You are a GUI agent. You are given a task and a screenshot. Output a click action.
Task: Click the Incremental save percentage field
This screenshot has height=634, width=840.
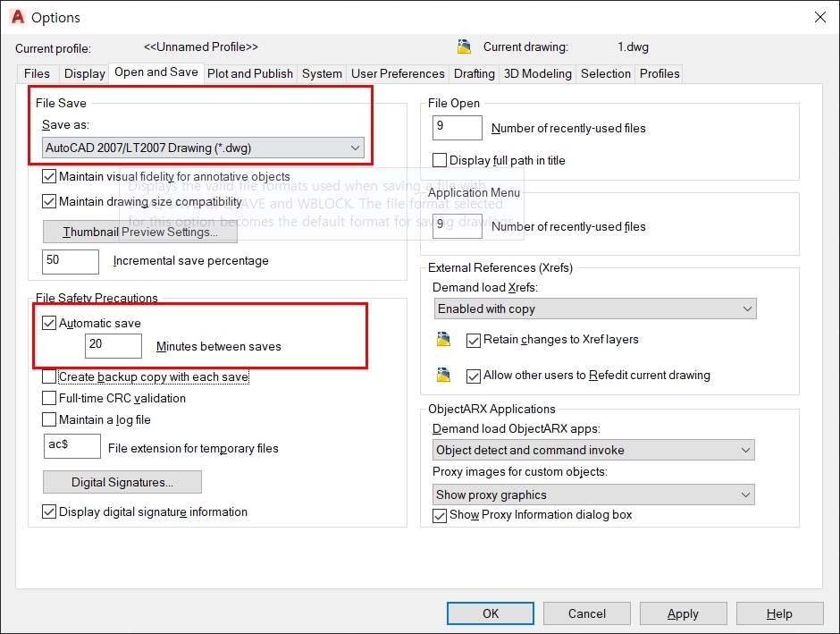[71, 261]
